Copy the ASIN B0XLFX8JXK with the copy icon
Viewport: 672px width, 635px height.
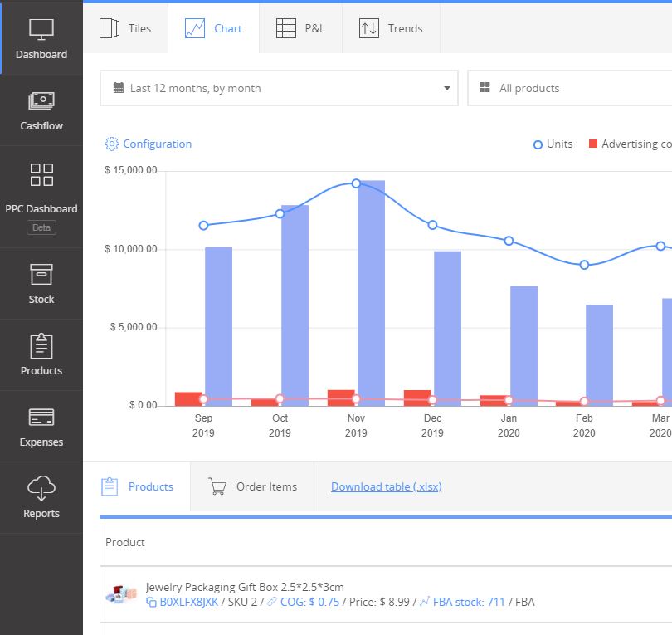[151, 603]
